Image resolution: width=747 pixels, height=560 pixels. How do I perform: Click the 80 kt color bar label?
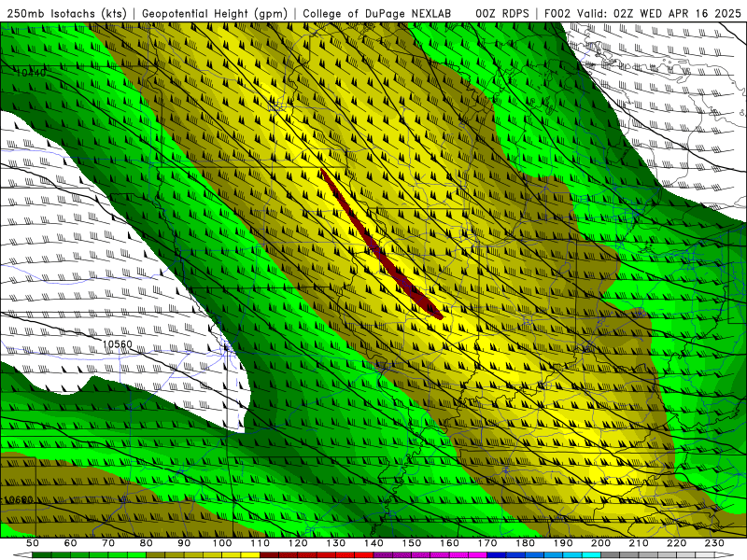[147, 543]
